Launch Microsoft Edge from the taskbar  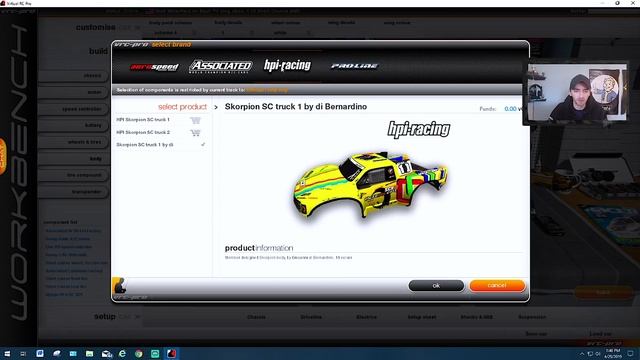pyautogui.click(x=122, y=353)
